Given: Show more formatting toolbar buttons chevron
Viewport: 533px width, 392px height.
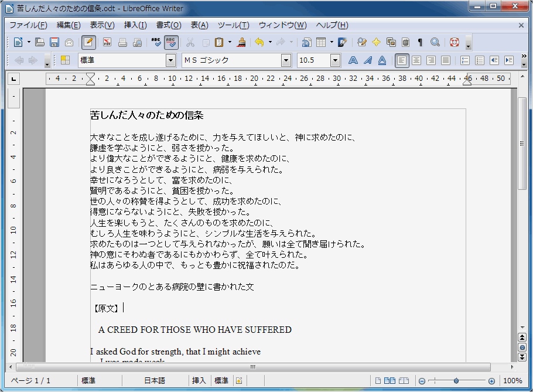Looking at the screenshot, I should [524, 56].
